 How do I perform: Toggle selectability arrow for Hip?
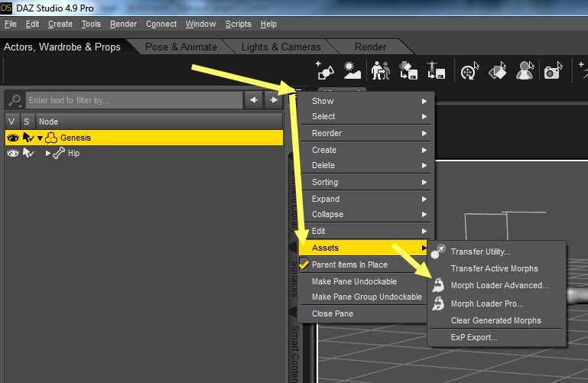pyautogui.click(x=28, y=153)
